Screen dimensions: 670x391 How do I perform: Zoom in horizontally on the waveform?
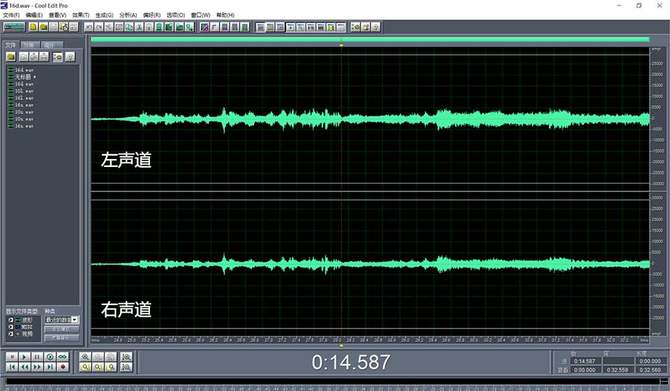pyautogui.click(x=85, y=356)
